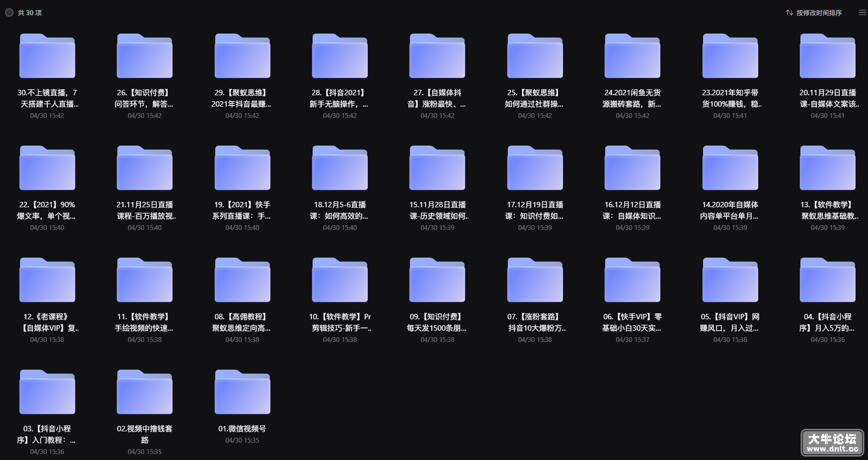Open folder 22.【2021】90%爆文率

coord(47,168)
